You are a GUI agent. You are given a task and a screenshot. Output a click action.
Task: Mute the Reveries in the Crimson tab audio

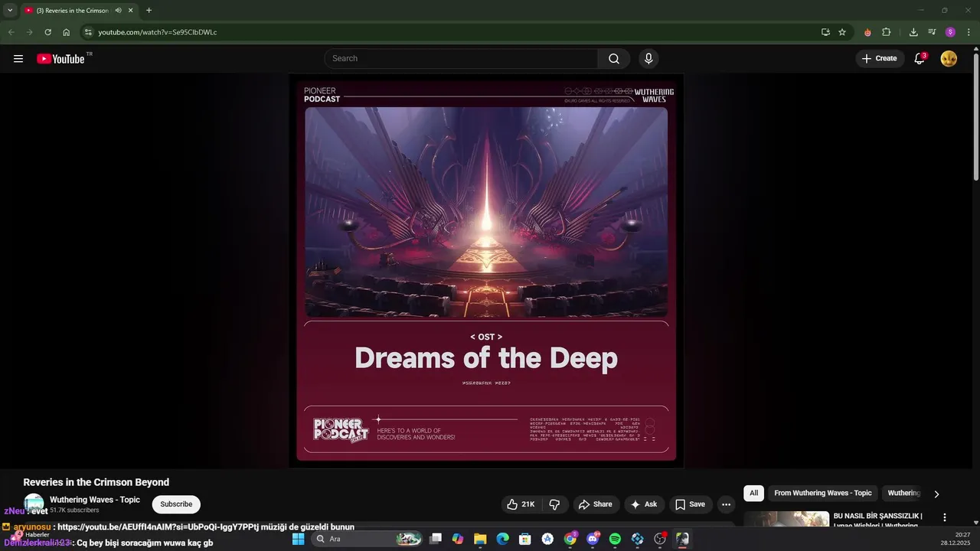tap(118, 11)
